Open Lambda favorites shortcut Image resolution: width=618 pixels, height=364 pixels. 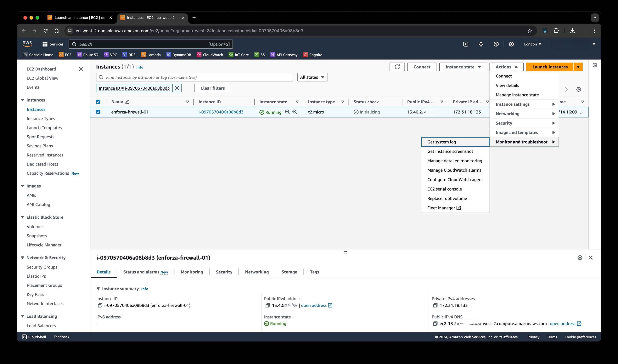[x=151, y=55]
